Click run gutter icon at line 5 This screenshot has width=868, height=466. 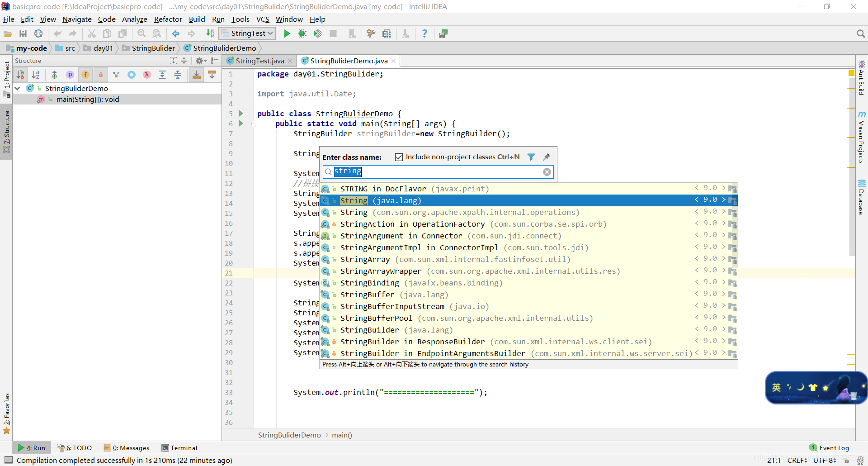click(x=241, y=114)
